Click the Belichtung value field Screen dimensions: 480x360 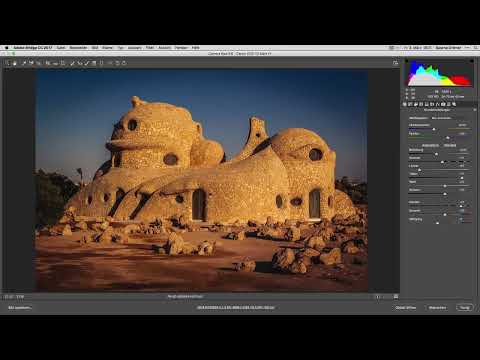click(463, 150)
